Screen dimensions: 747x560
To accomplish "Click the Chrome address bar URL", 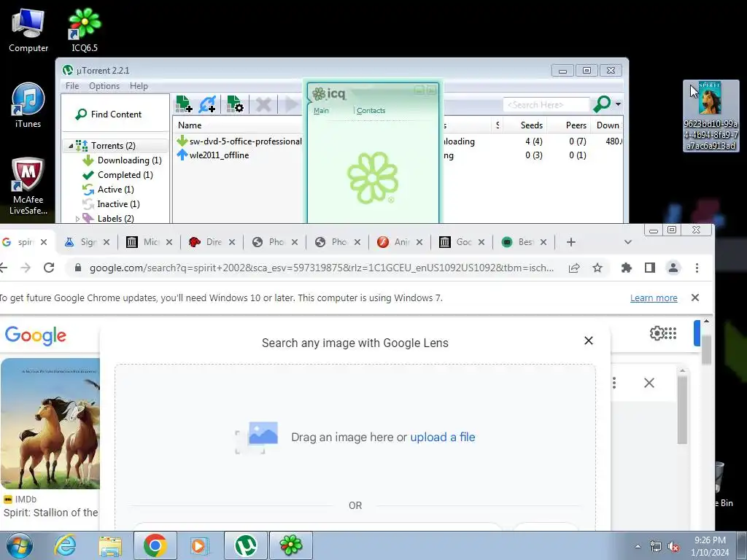I will (322, 268).
